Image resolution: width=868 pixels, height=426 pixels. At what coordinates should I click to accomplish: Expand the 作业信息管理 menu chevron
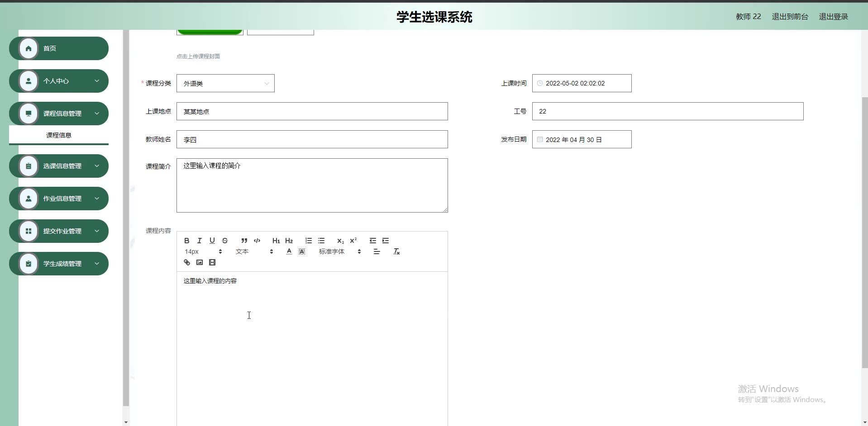(97, 199)
